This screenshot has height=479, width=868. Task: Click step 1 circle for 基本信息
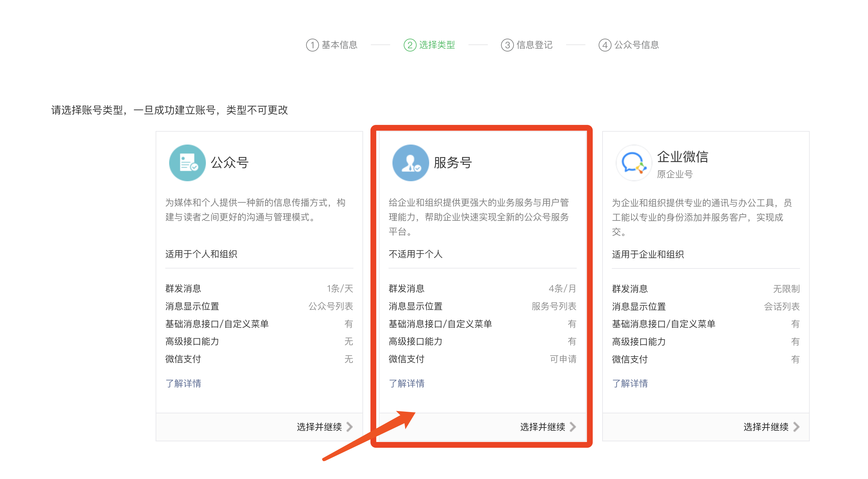pos(312,45)
